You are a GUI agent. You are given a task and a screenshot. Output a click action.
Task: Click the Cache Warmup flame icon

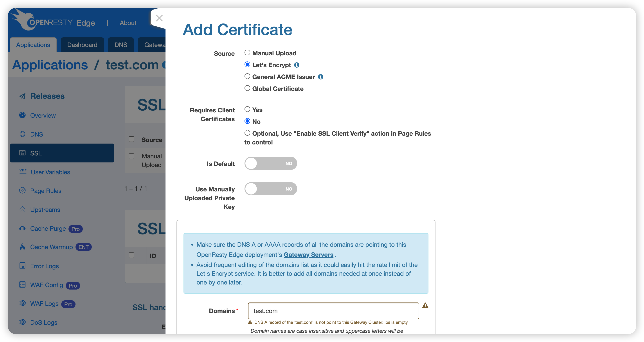point(23,247)
